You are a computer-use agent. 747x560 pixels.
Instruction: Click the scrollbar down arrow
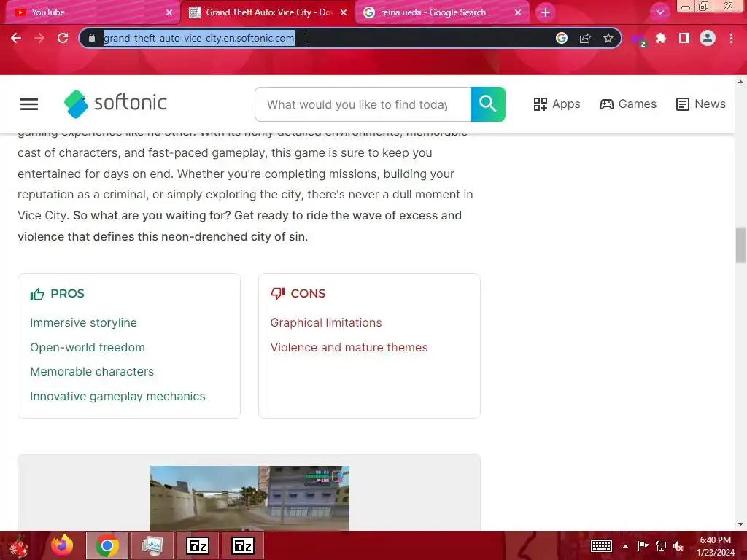[x=740, y=524]
